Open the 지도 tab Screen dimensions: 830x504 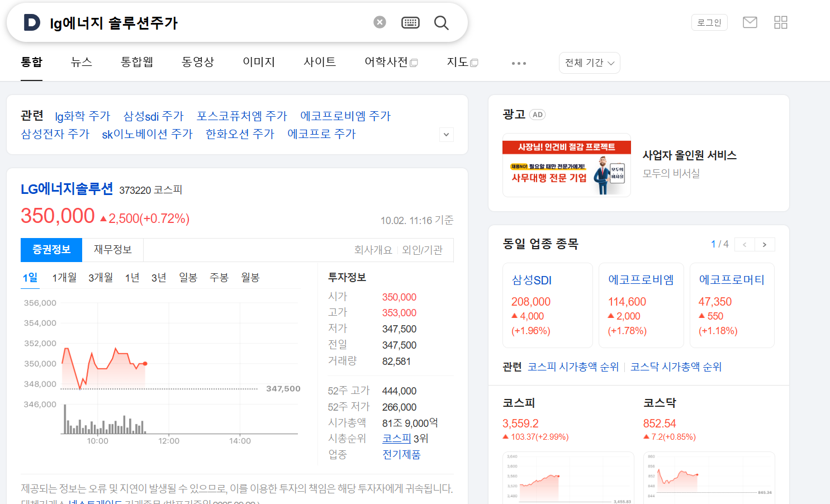pos(462,62)
